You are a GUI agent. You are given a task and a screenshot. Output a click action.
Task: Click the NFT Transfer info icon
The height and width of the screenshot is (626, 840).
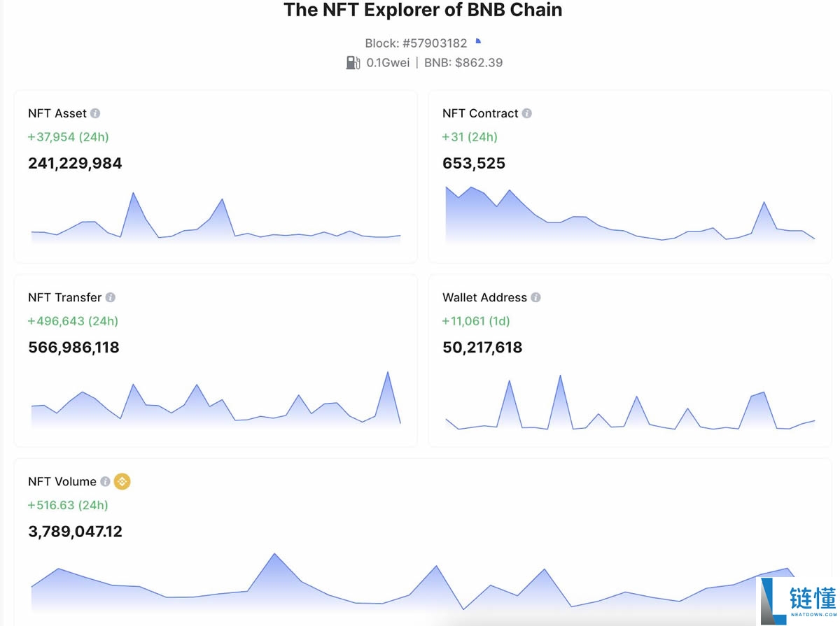[110, 297]
